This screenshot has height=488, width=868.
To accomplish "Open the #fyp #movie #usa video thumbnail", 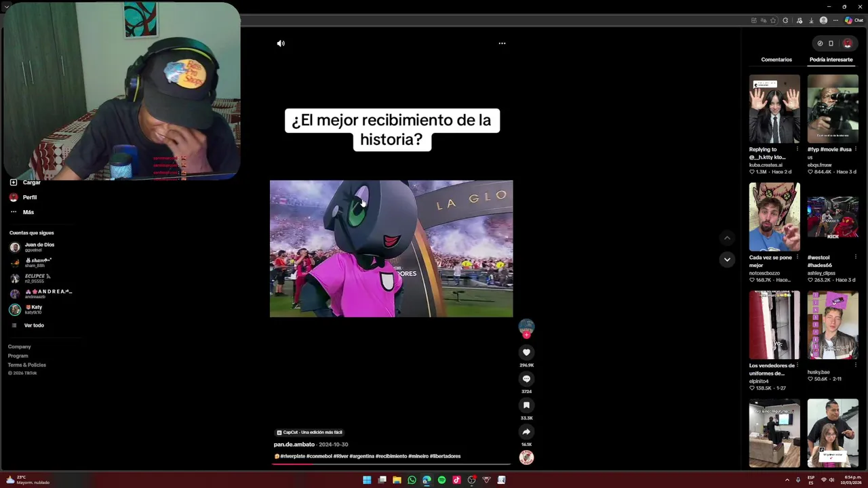I will [833, 108].
